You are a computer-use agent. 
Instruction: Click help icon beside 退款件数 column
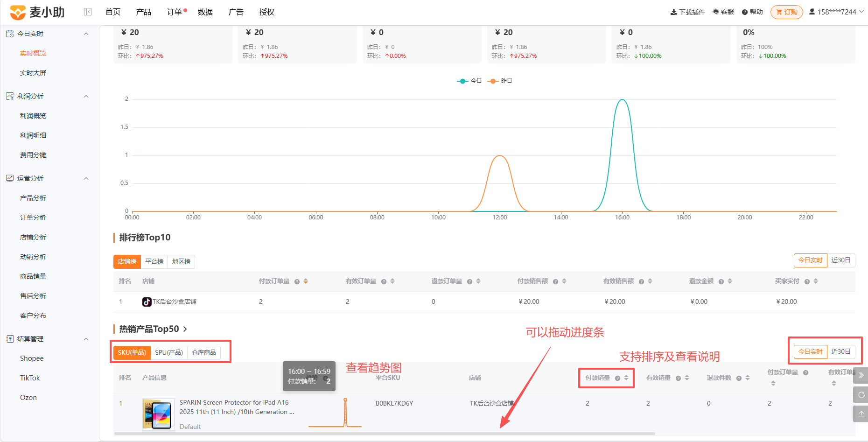tap(739, 378)
